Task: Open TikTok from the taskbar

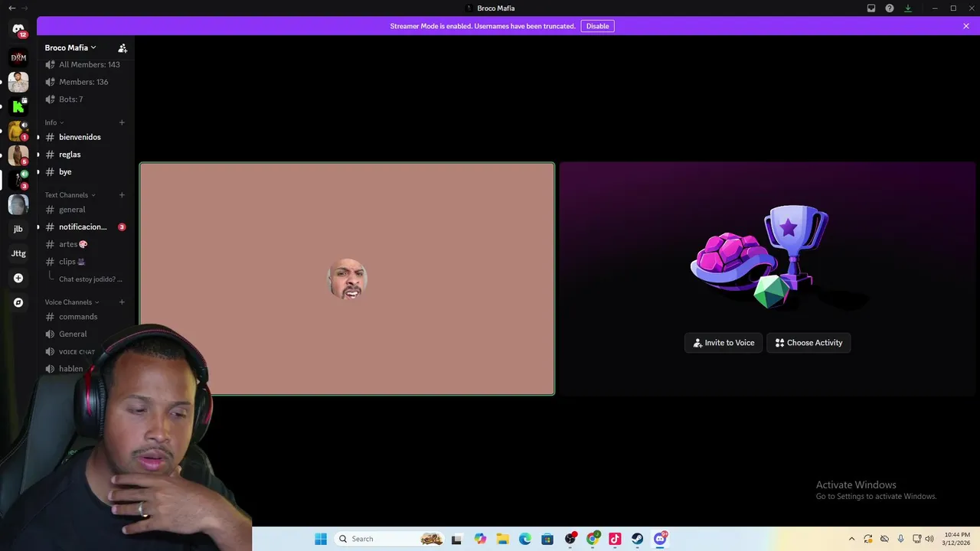Action: point(615,539)
